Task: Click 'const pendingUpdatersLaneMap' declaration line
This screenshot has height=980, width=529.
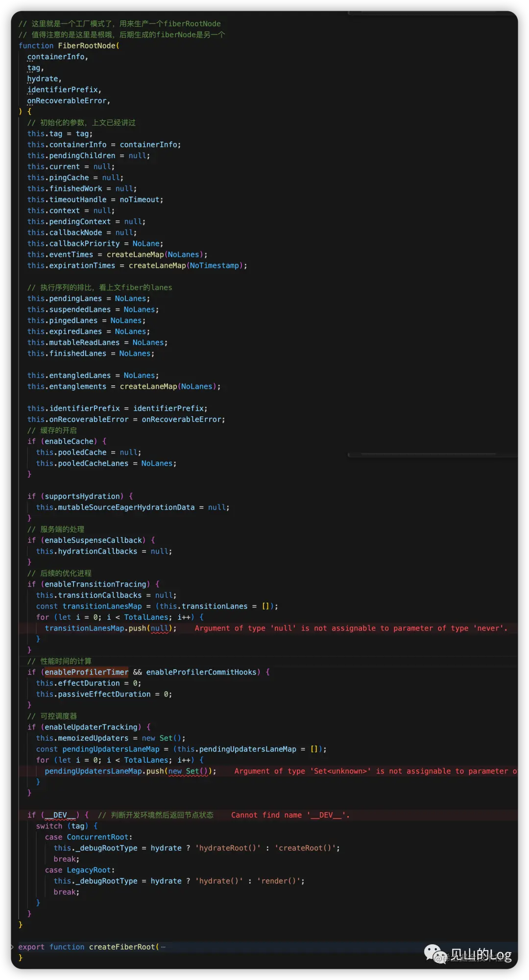Action: [x=181, y=749]
